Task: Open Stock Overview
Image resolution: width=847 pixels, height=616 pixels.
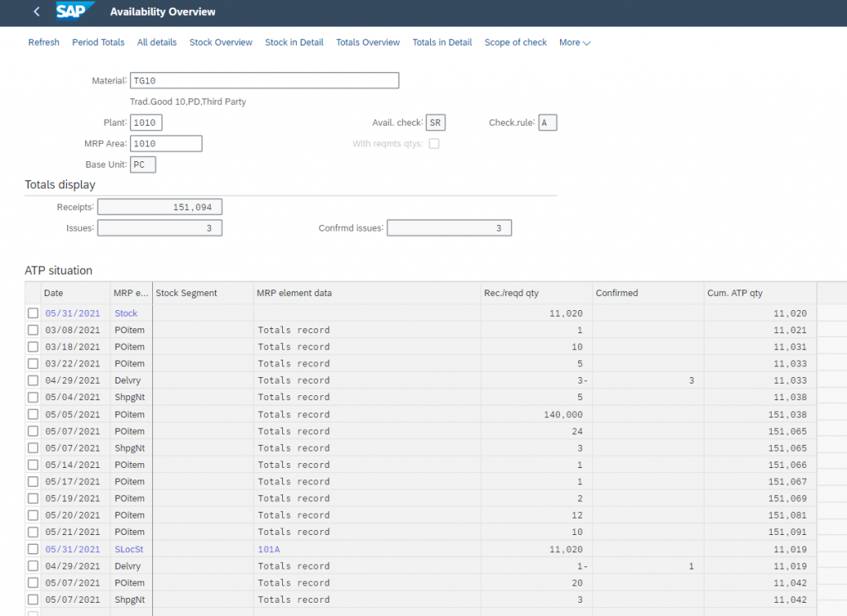Action: [x=221, y=42]
